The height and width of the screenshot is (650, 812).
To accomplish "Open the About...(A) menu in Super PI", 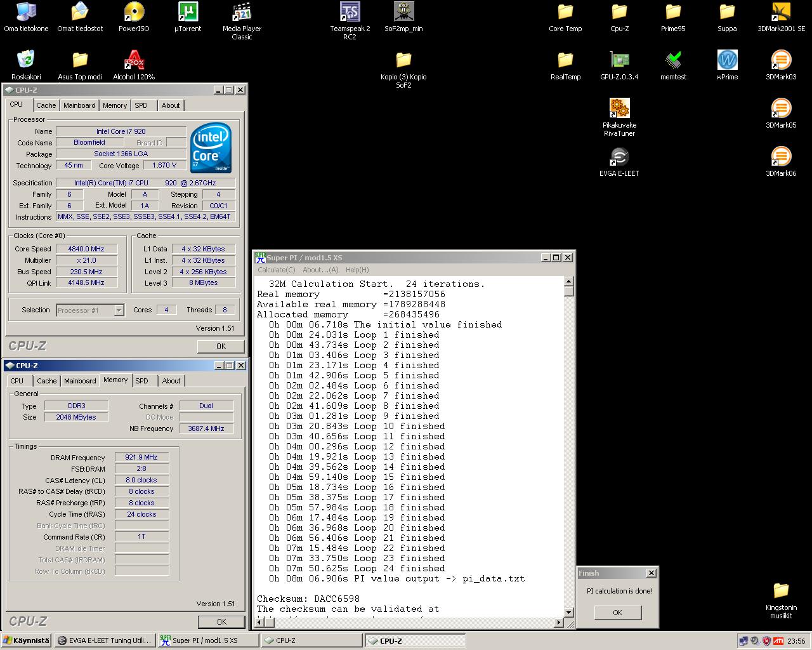I will click(320, 270).
